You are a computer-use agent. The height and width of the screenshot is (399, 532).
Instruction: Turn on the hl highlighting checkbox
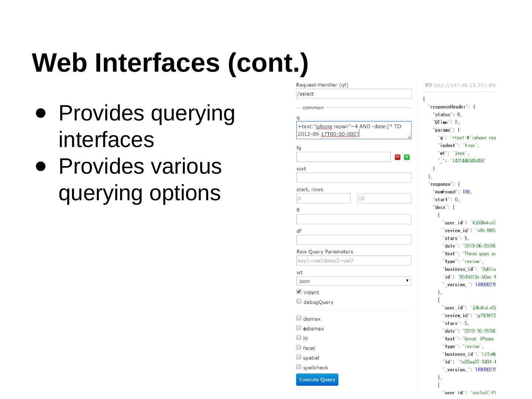tap(299, 338)
